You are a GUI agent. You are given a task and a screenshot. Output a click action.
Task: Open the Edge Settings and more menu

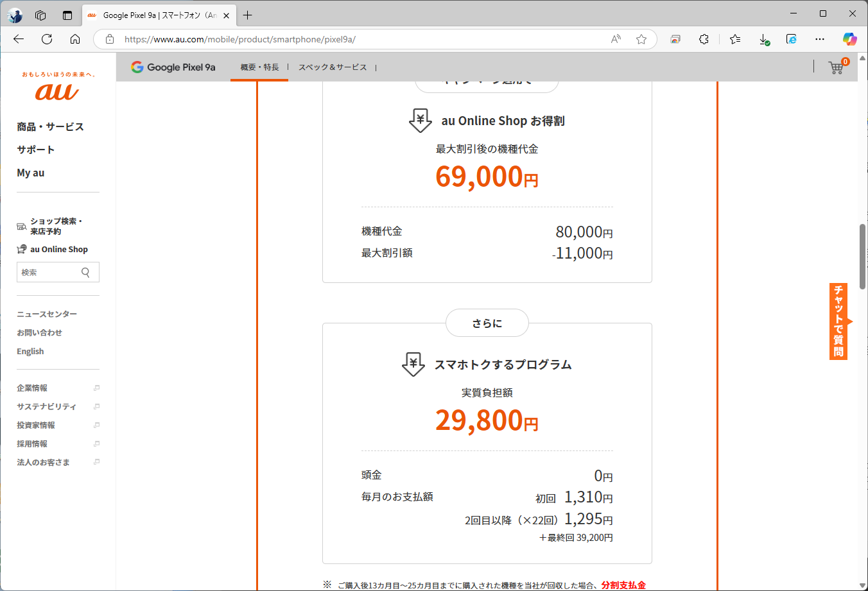[820, 39]
